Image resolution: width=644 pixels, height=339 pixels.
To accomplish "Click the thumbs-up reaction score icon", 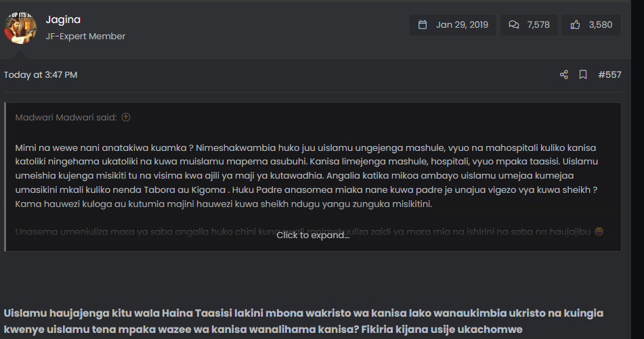I will [576, 25].
